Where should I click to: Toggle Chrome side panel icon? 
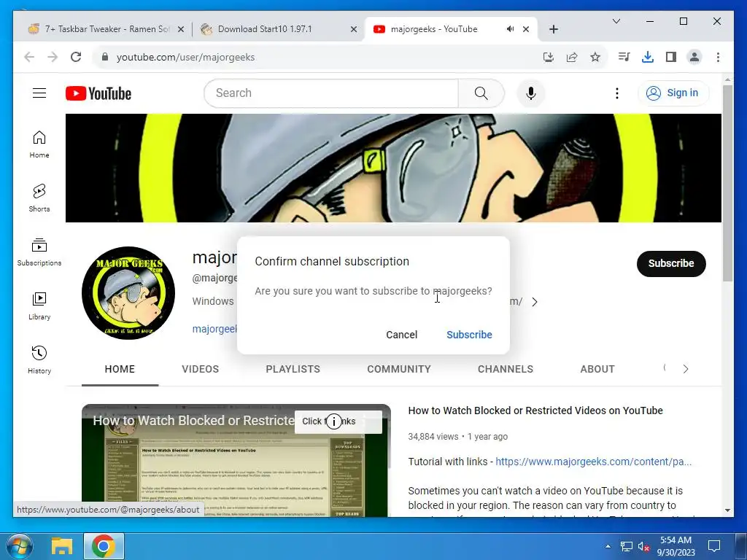coord(671,57)
